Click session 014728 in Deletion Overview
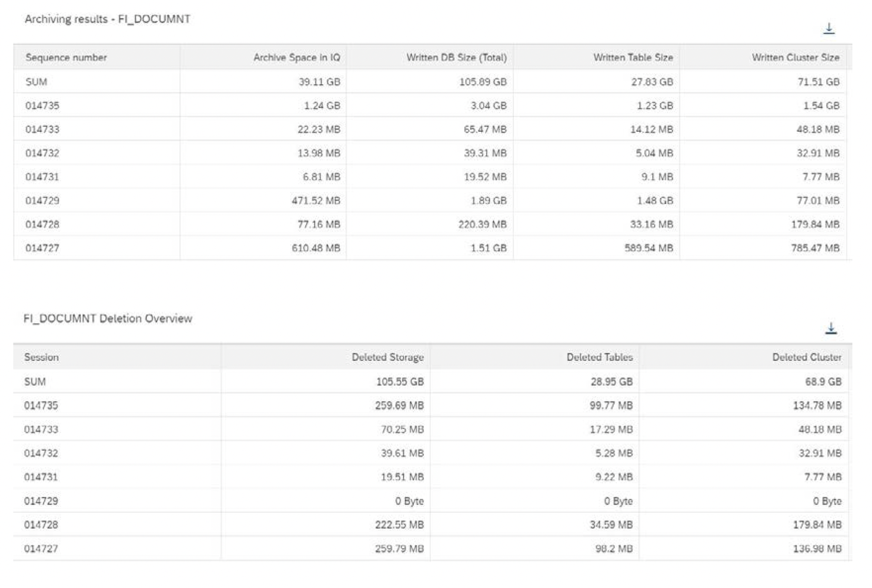Screen dimensions: 872x588 click(x=41, y=524)
